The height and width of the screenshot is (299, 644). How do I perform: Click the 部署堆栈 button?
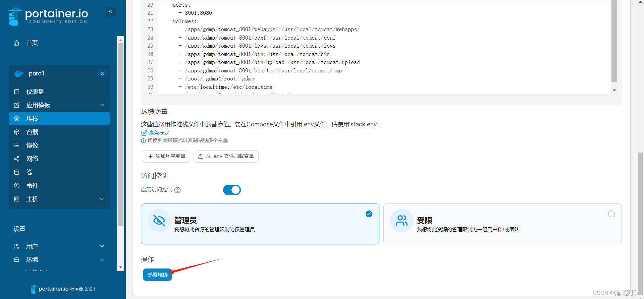point(157,275)
